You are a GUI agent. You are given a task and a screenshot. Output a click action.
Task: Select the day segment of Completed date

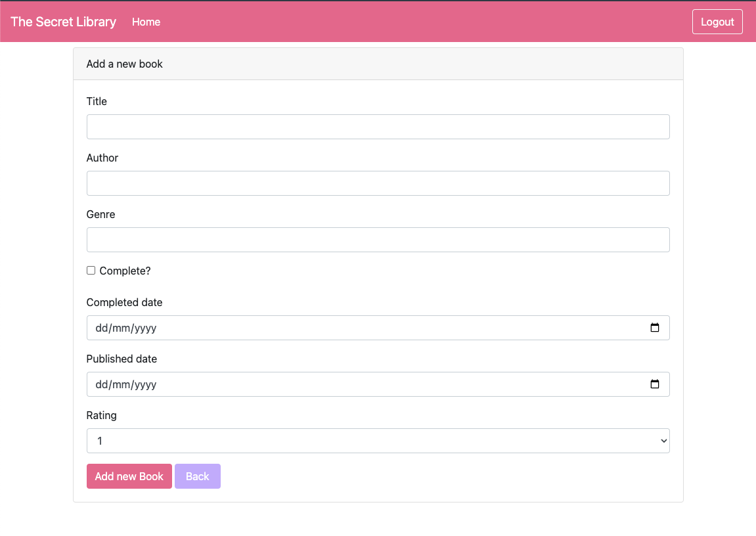(x=102, y=328)
